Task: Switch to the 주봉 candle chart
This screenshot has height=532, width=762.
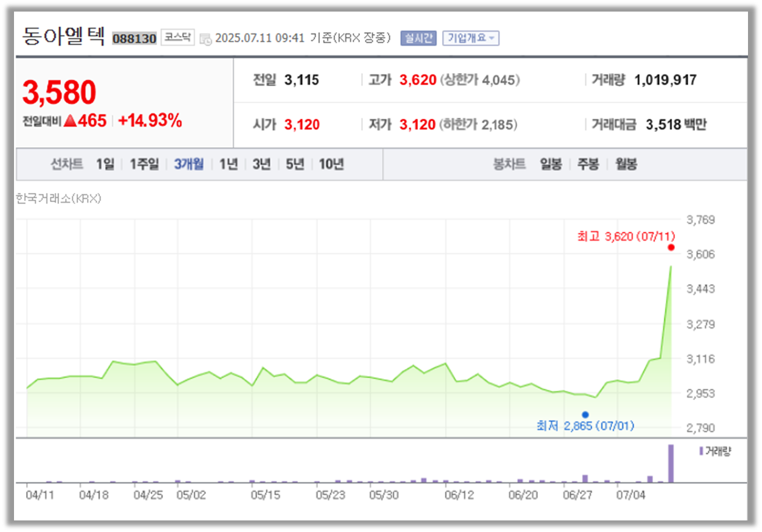Action: point(588,164)
